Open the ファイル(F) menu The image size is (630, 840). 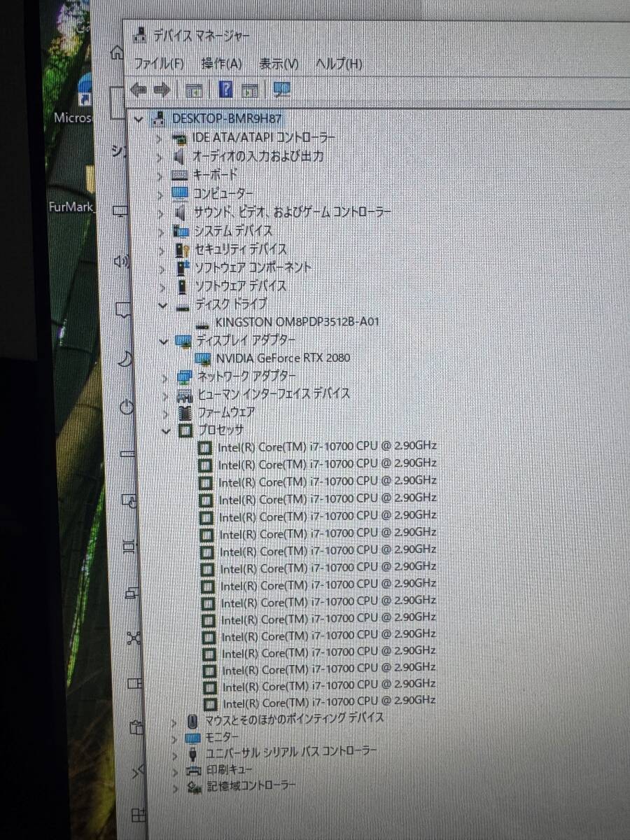click(159, 64)
